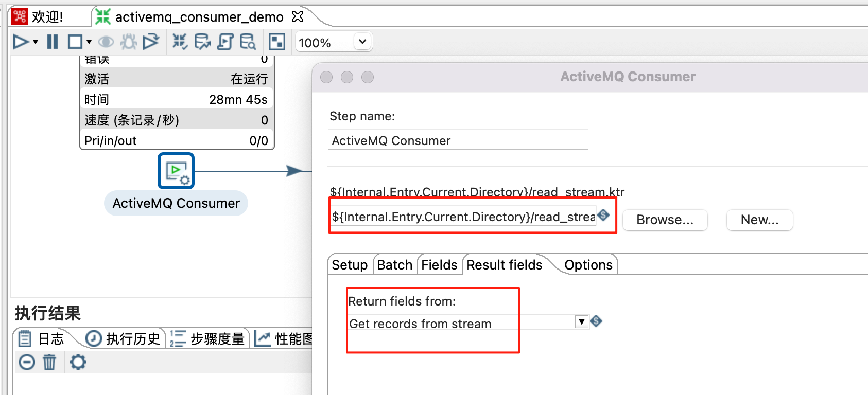
Task: Click the preview eye icon in toolbar
Action: click(x=106, y=42)
